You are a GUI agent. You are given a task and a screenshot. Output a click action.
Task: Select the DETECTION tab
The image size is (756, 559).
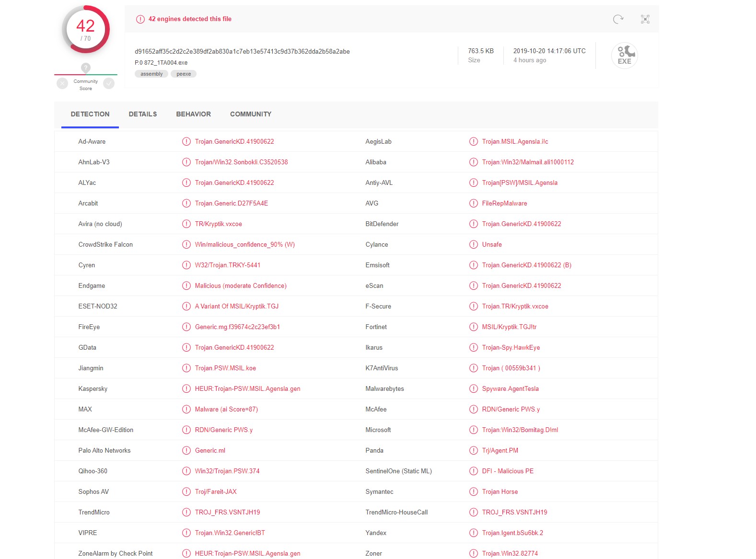[x=90, y=114]
